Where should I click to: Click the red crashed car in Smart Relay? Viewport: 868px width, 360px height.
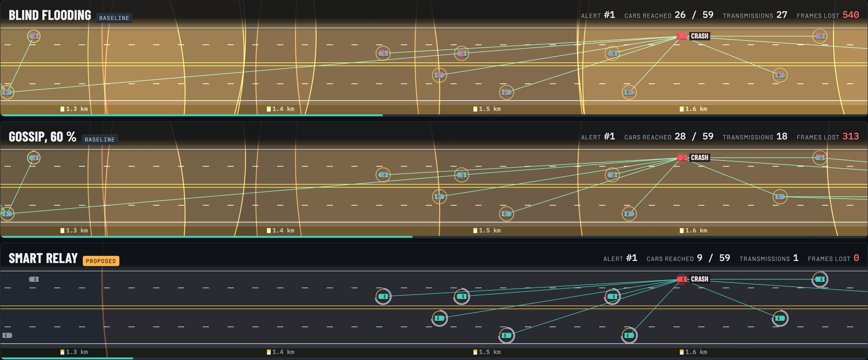point(682,279)
